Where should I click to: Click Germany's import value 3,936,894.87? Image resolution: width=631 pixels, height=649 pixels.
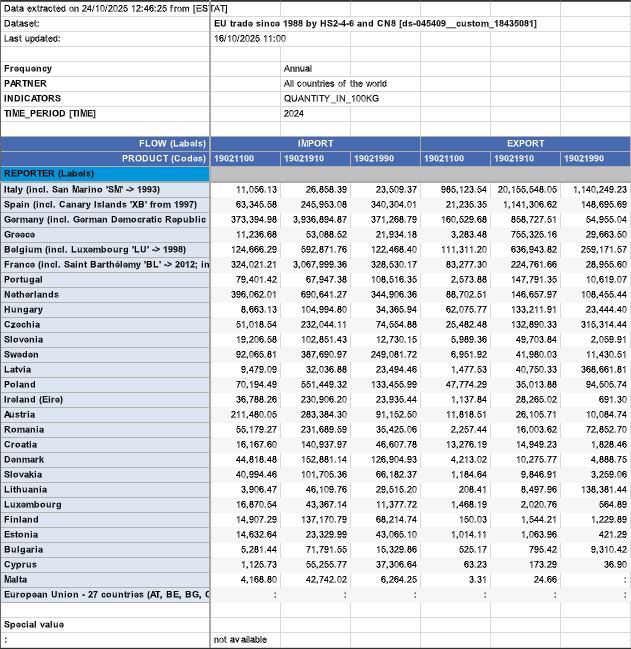pyautogui.click(x=315, y=219)
